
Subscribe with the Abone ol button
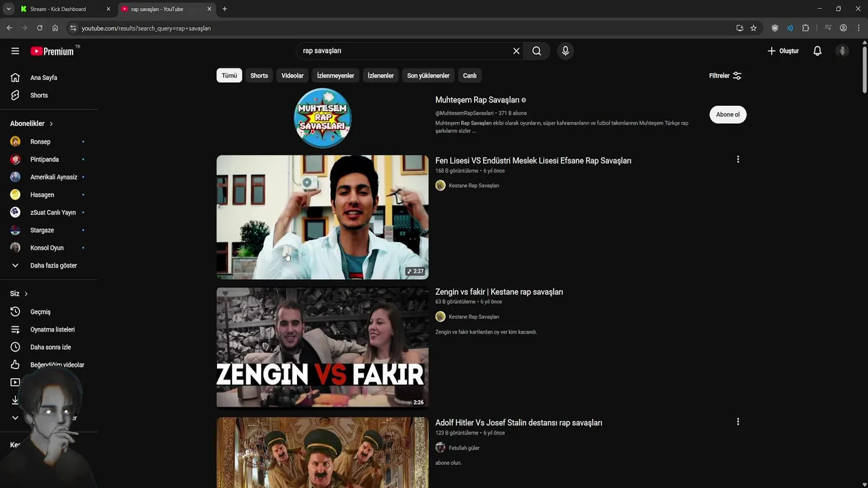728,115
